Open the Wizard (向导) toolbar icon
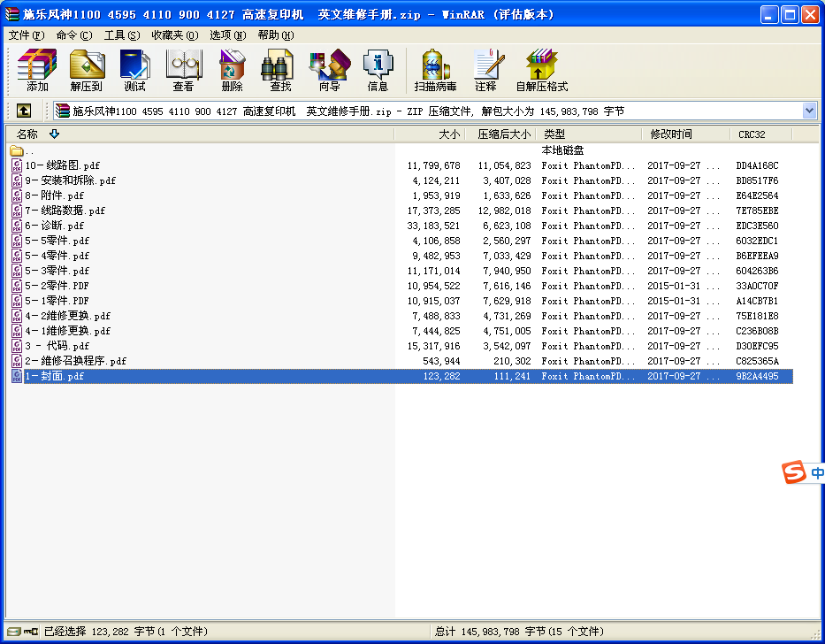This screenshot has height=644, width=825. click(x=329, y=70)
